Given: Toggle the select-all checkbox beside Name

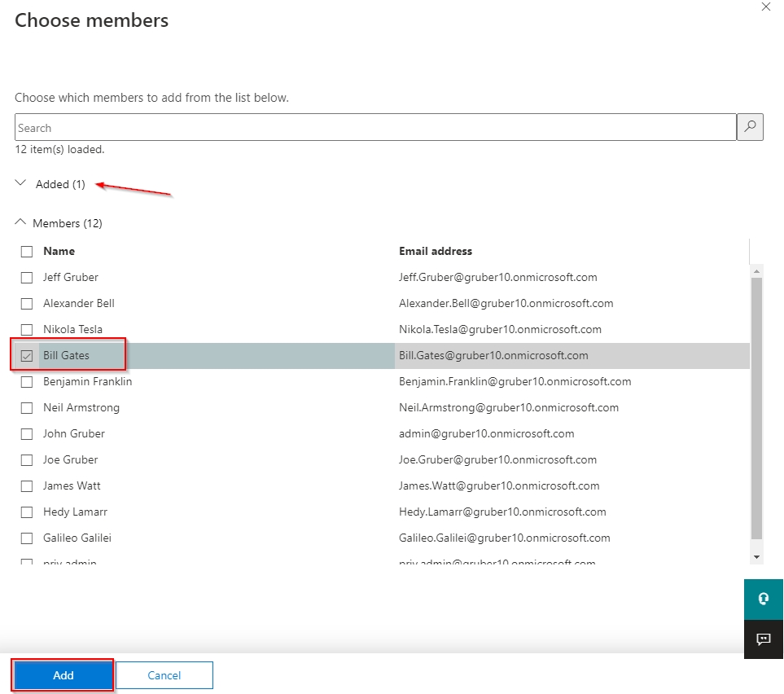Looking at the screenshot, I should point(27,252).
